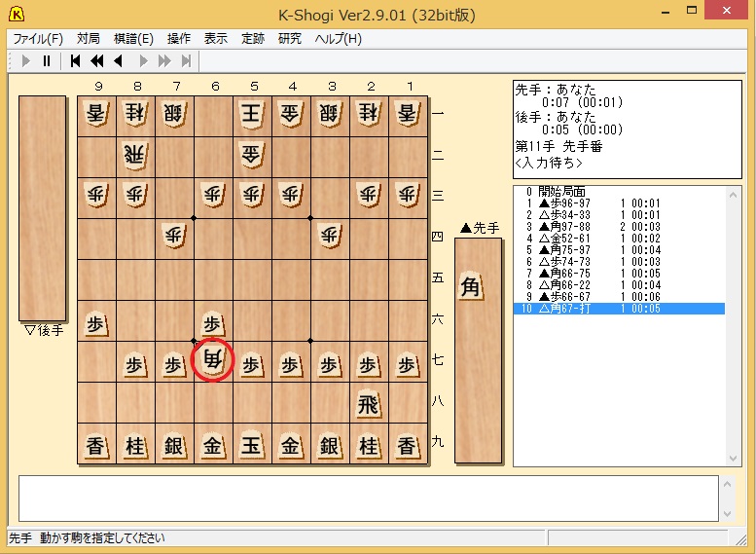This screenshot has height=554, width=756.
Task: Click the gote pawn on 7四
Action: coord(173,236)
